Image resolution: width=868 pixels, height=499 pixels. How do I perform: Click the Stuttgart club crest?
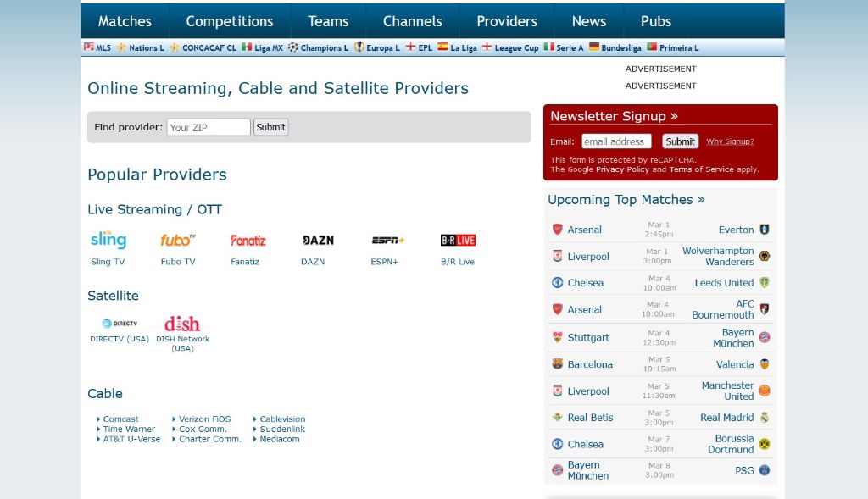click(x=558, y=337)
